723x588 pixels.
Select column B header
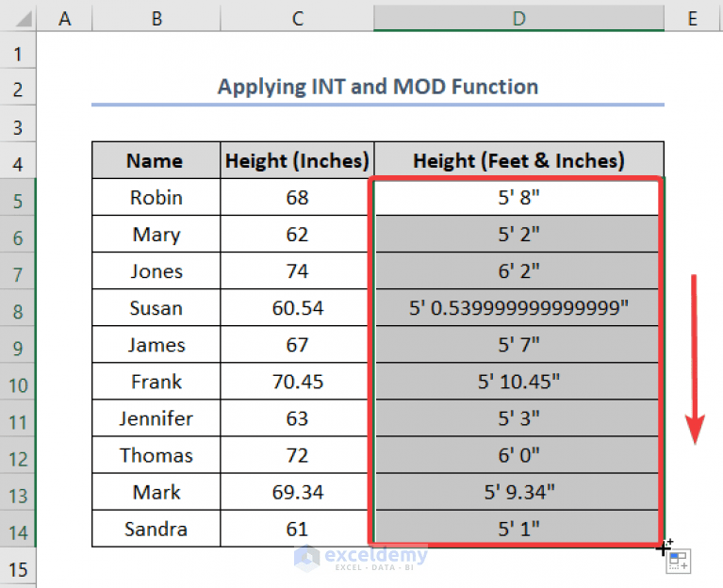[x=156, y=19]
